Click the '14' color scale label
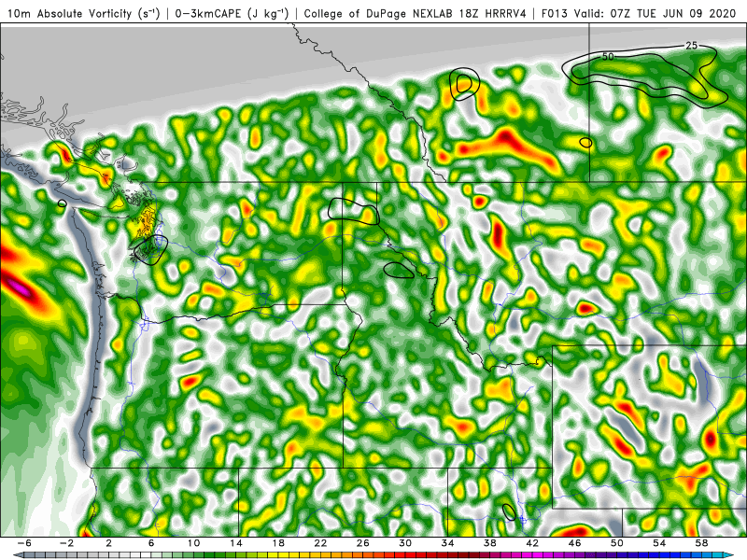 [236, 543]
